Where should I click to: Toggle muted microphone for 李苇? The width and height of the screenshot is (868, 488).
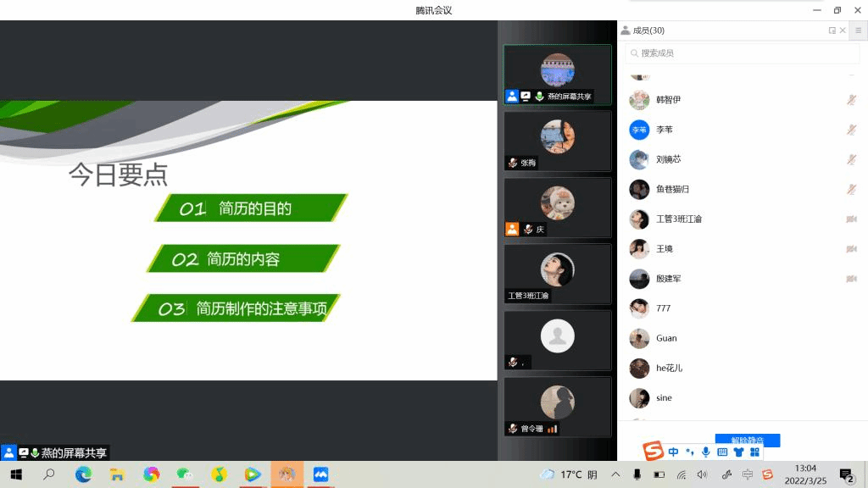(851, 130)
